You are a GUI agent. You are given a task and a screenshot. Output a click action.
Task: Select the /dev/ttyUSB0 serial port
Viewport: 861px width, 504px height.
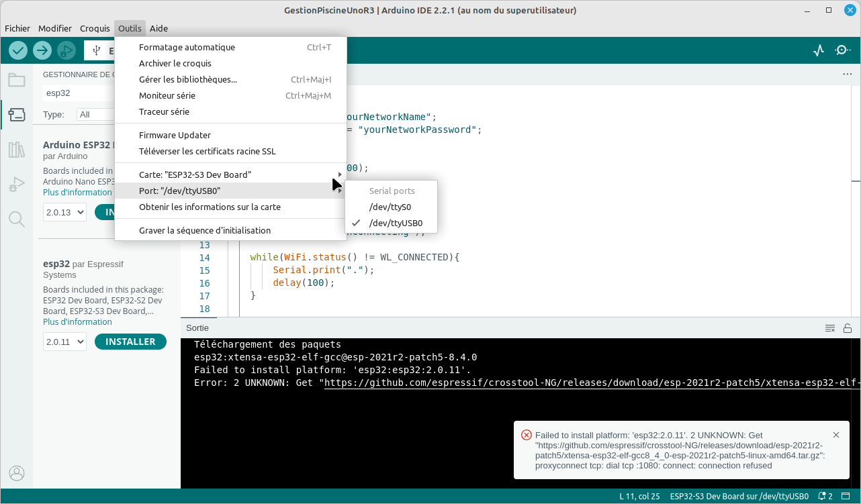tap(391, 223)
